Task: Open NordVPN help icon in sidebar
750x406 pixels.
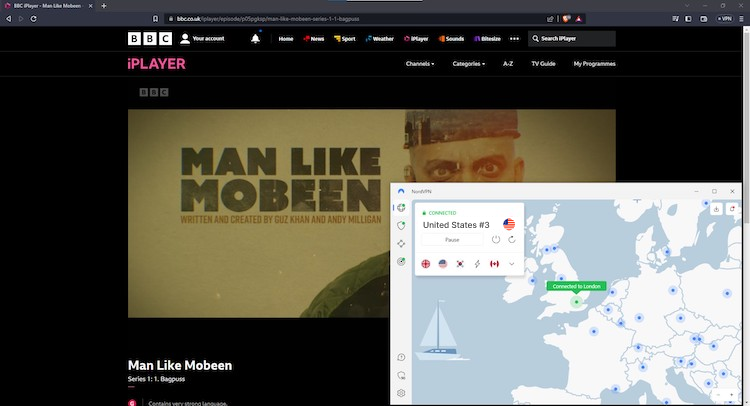Action: (401, 357)
